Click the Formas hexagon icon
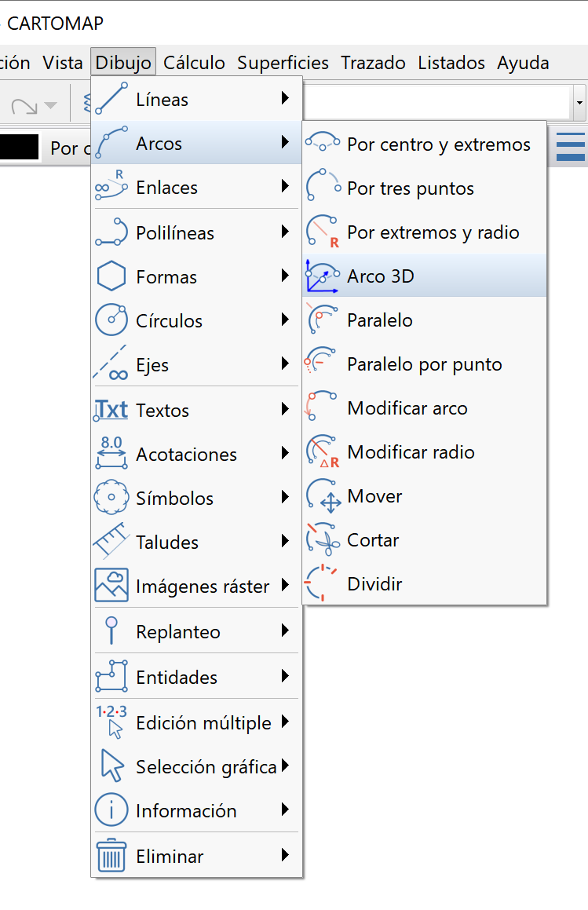This screenshot has height=910, width=588. [x=111, y=276]
